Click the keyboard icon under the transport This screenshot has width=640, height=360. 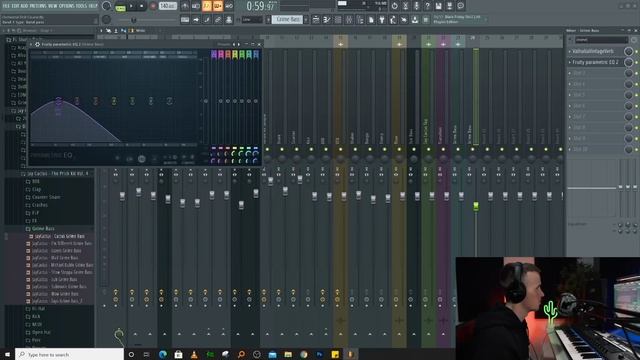185,20
